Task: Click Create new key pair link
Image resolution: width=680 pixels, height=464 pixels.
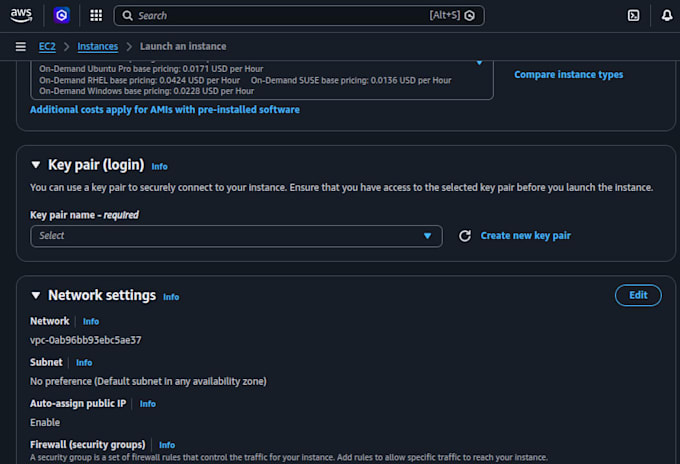Action: (526, 236)
